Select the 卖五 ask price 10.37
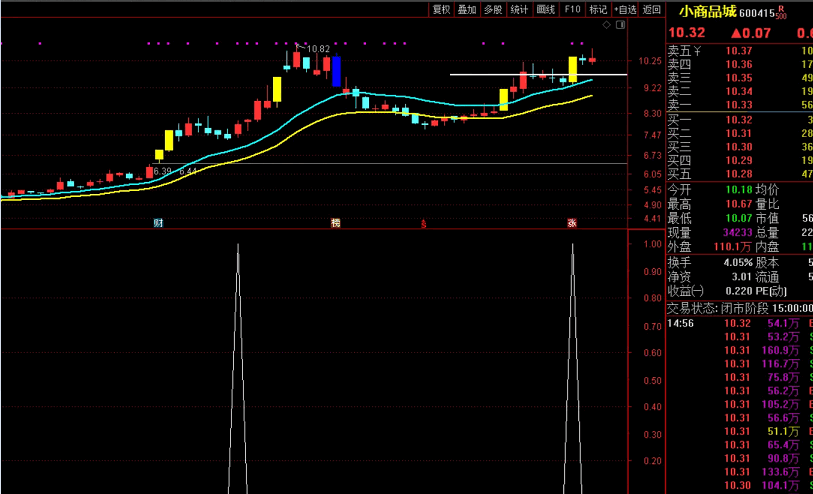Viewport: 813px width, 494px height. [739, 51]
